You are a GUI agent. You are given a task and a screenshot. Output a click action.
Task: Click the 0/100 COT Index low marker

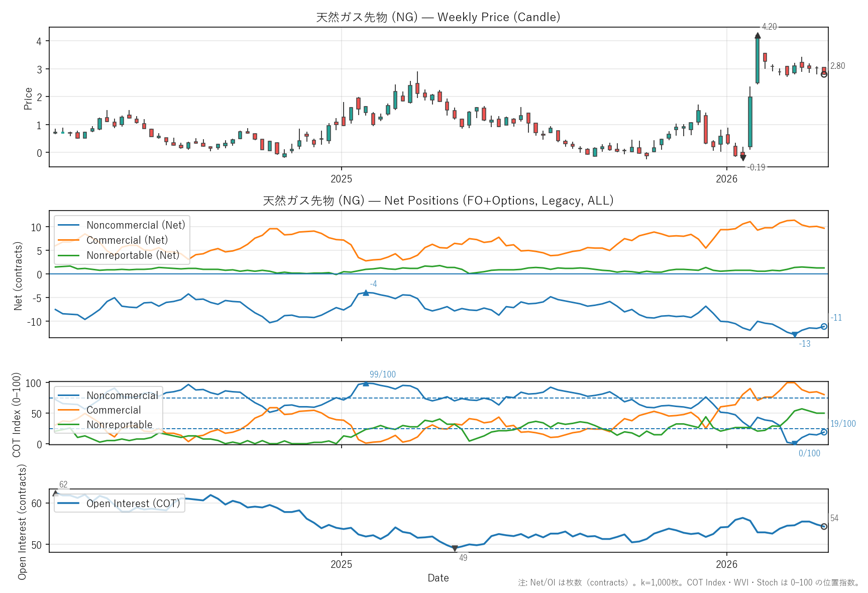point(795,443)
